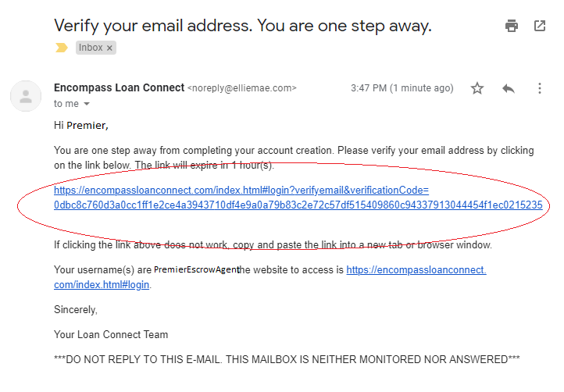
Task: Open the email verification code link
Action: point(298,198)
